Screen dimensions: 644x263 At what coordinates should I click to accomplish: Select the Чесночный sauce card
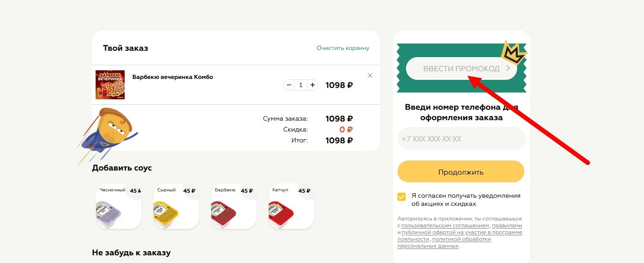[x=118, y=206]
